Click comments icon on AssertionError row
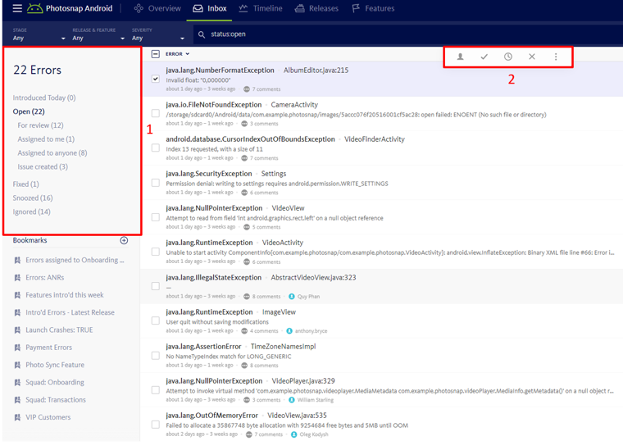Viewport: 624px width, 442px height. click(244, 365)
